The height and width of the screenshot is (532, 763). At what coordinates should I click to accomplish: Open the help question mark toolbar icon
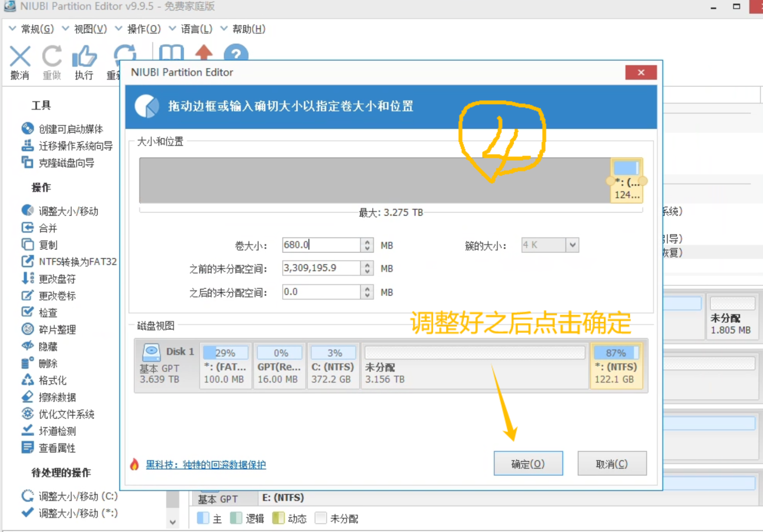click(236, 53)
